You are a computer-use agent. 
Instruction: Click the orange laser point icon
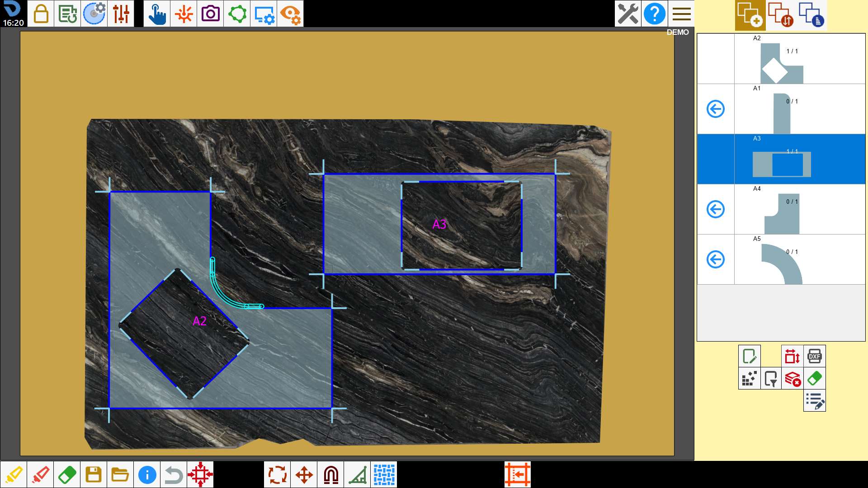pyautogui.click(x=184, y=14)
